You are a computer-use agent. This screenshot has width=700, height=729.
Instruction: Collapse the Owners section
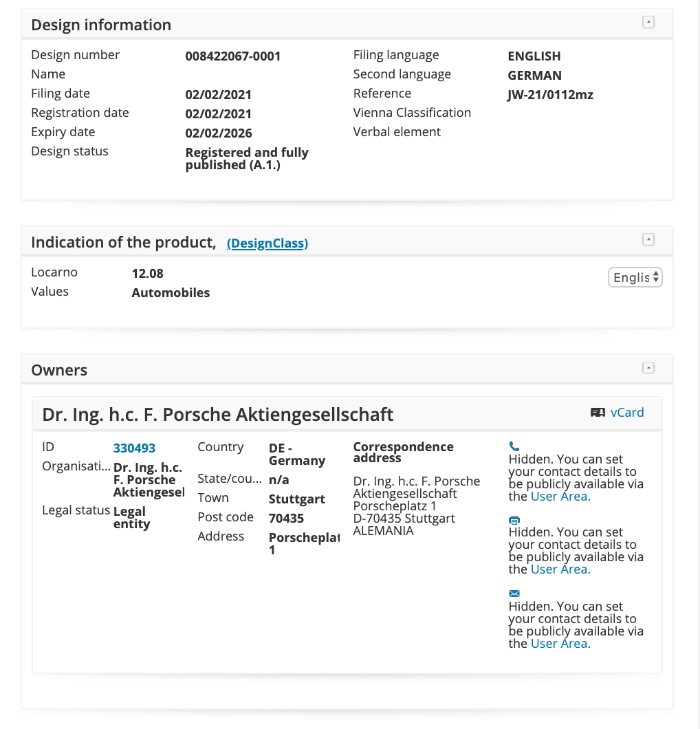pyautogui.click(x=648, y=368)
